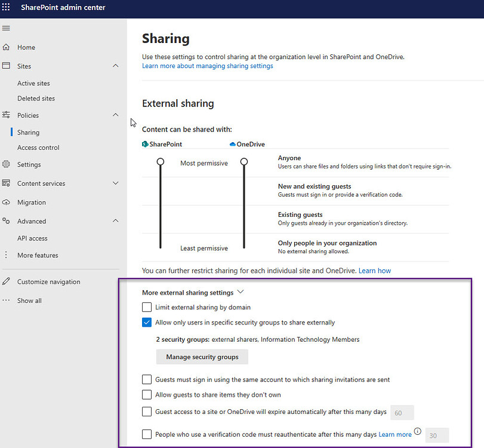Screen dimensions: 484x448
Task: Collapse More external sharing settings
Action: 241,291
